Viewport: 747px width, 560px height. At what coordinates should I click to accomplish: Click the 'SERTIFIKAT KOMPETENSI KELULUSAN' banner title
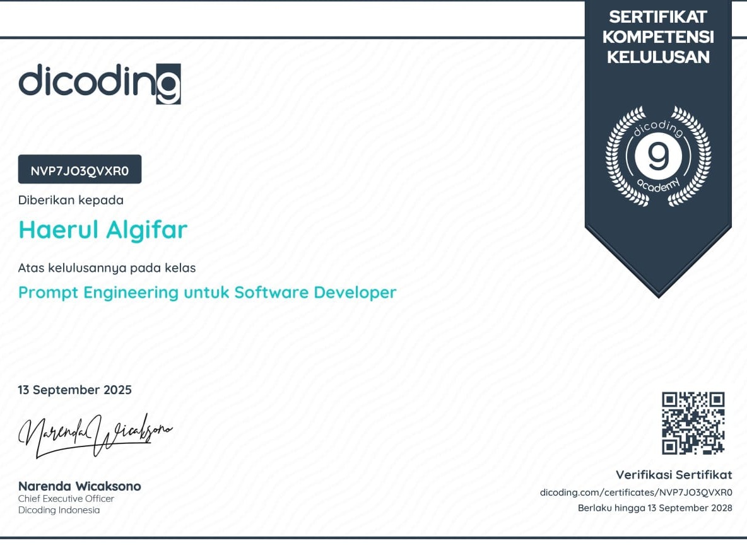pos(658,37)
